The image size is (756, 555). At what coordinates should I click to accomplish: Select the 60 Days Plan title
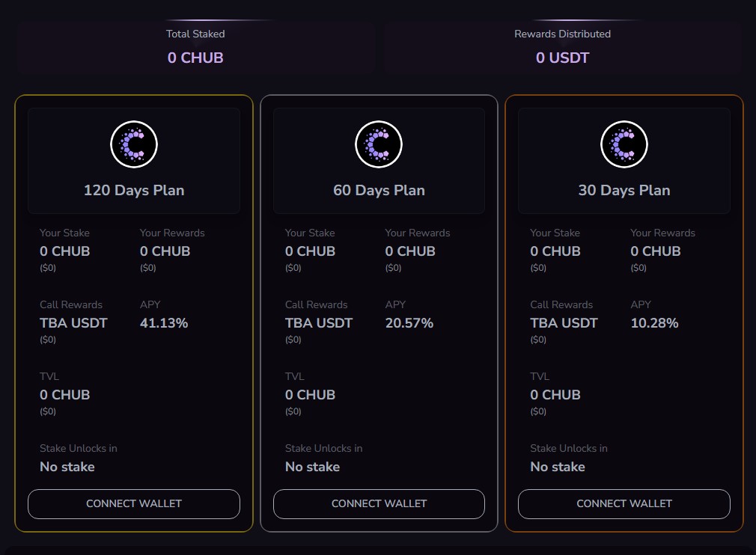pos(379,190)
